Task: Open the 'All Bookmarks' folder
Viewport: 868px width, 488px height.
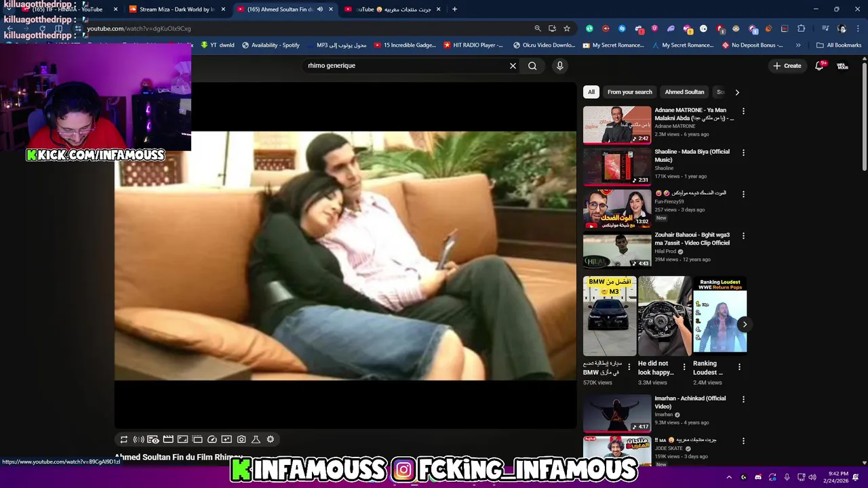Action: pyautogui.click(x=839, y=45)
